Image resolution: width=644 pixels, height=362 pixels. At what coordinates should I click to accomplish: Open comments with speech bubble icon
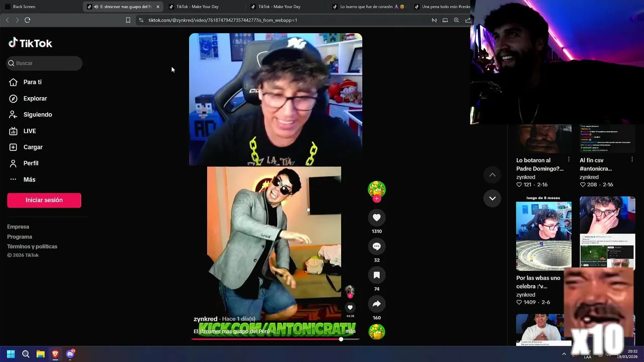[x=376, y=246]
